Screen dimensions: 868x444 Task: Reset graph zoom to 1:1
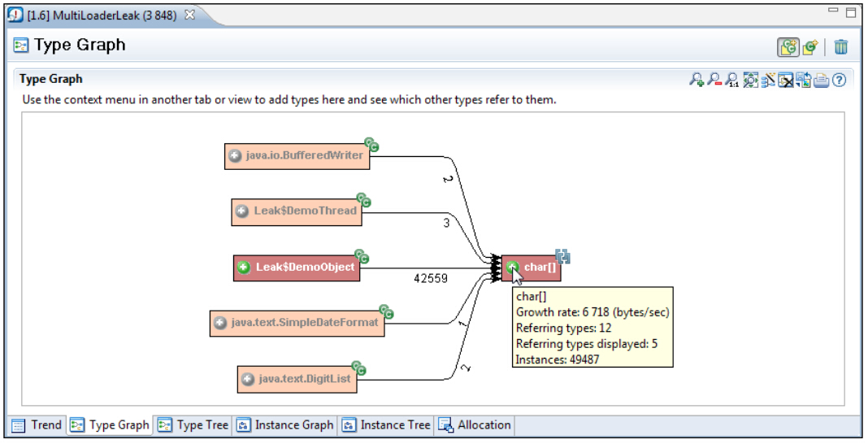[x=731, y=80]
